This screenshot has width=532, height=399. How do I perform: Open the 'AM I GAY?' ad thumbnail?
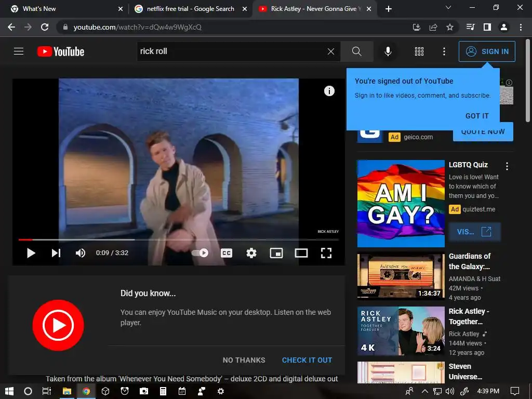(401, 204)
